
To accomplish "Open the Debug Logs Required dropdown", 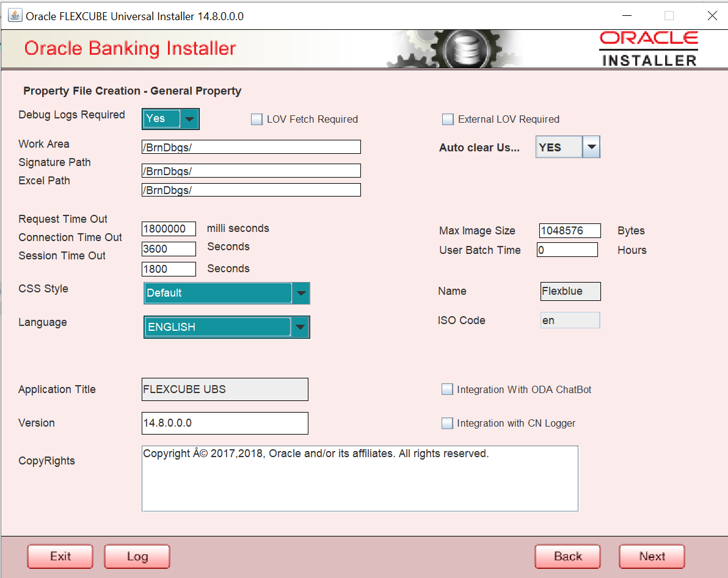I will pos(171,119).
